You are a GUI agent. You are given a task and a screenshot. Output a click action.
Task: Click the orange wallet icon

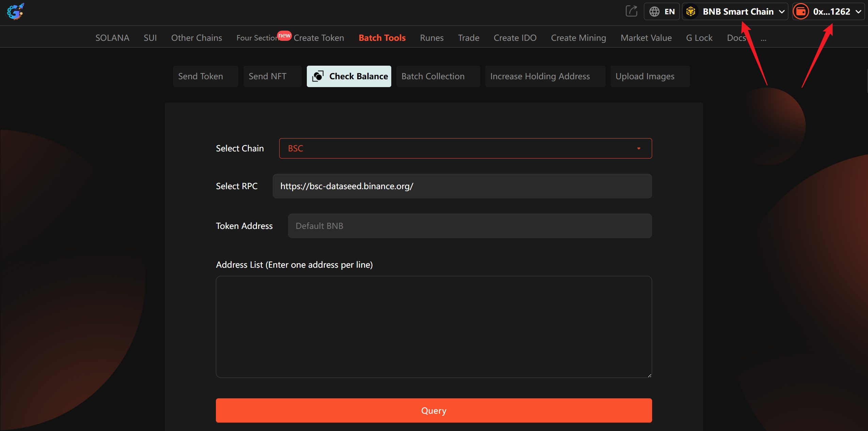801,12
